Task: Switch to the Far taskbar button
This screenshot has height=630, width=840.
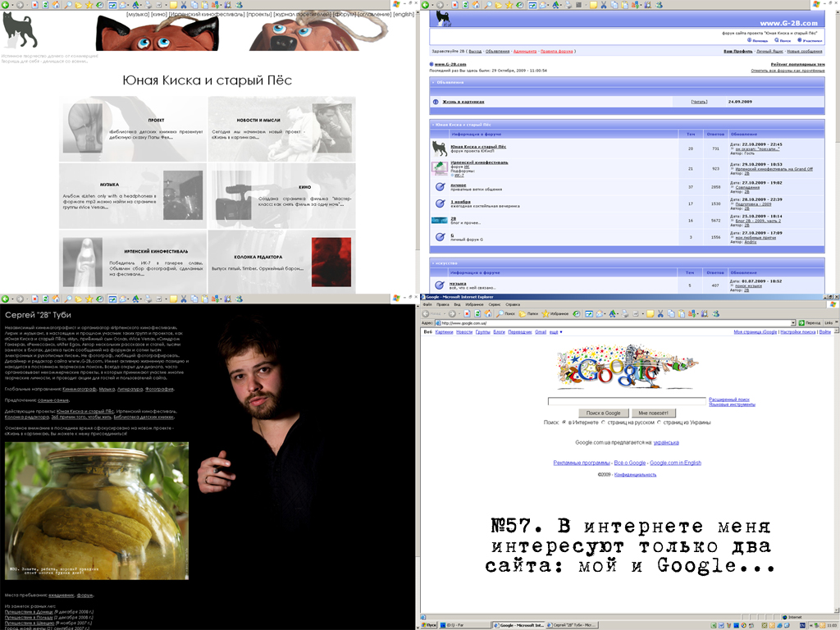Action: 466,625
